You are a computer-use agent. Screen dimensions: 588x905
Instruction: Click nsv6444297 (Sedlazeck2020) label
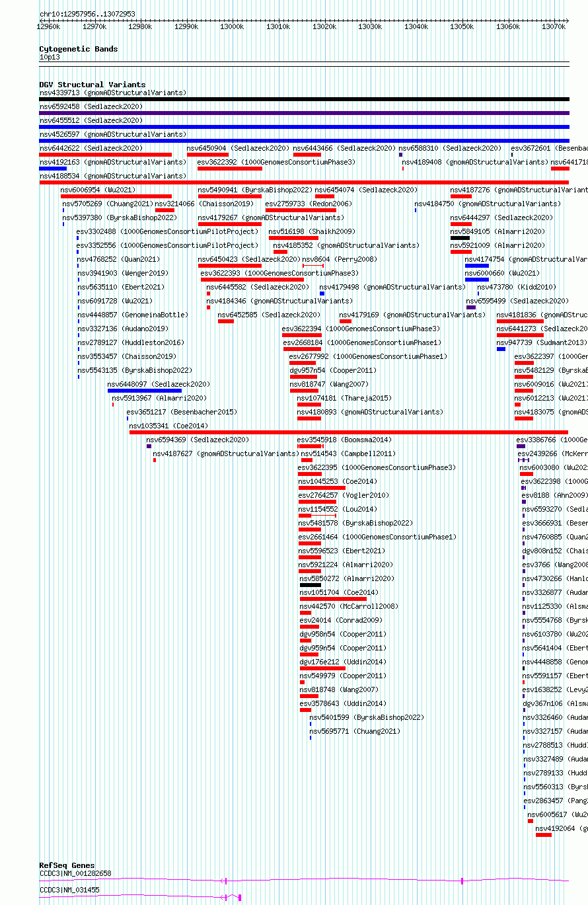[502, 217]
